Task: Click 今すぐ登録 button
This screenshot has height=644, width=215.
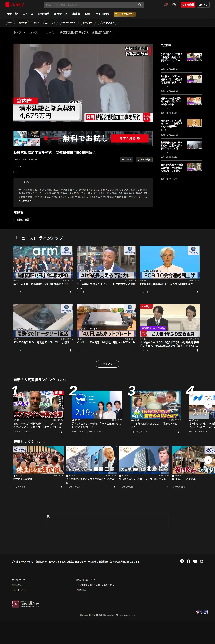Action: (188, 5)
